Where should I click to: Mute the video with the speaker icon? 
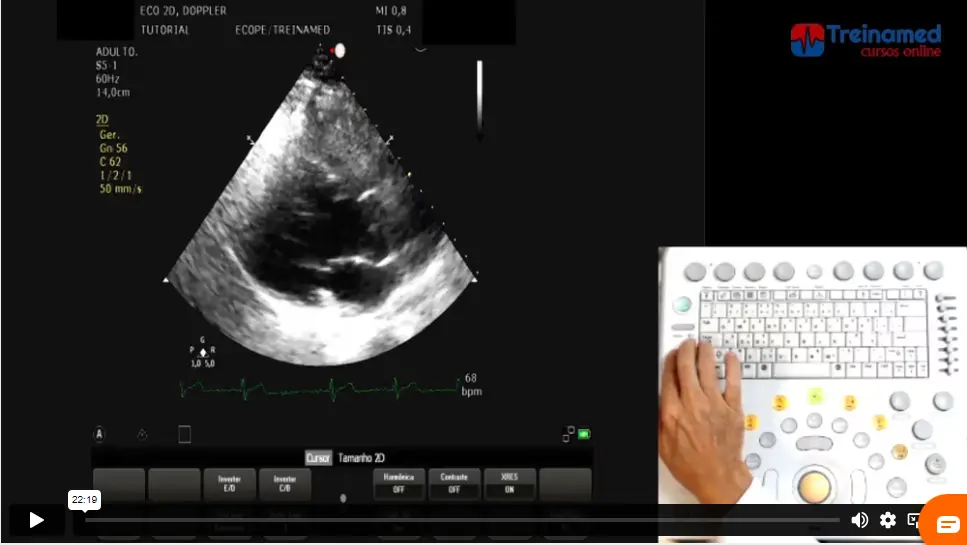coord(859,520)
